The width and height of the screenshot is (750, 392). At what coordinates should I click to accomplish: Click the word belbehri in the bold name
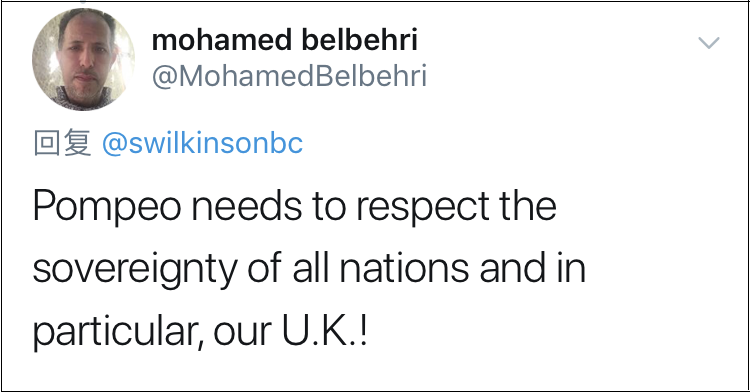tap(360, 40)
